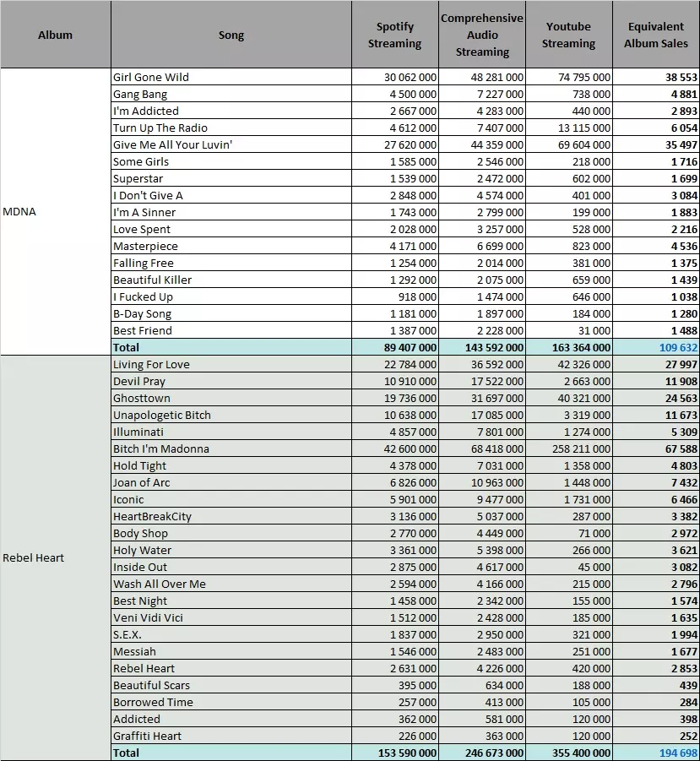This screenshot has width=700, height=761.
Task: Select the Living For Love cell
Action: tap(231, 365)
